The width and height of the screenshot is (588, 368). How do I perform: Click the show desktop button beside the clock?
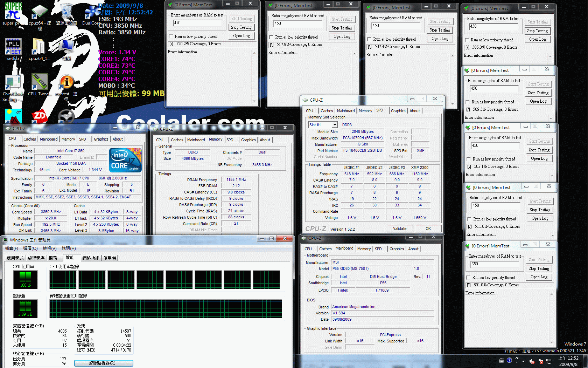coord(585,361)
